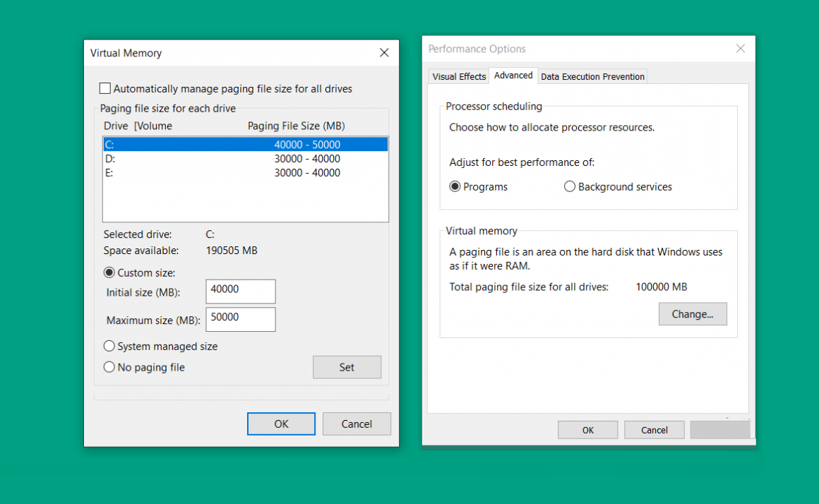Select the No paging file option
Viewport: 819px width, 504px height.
point(109,367)
